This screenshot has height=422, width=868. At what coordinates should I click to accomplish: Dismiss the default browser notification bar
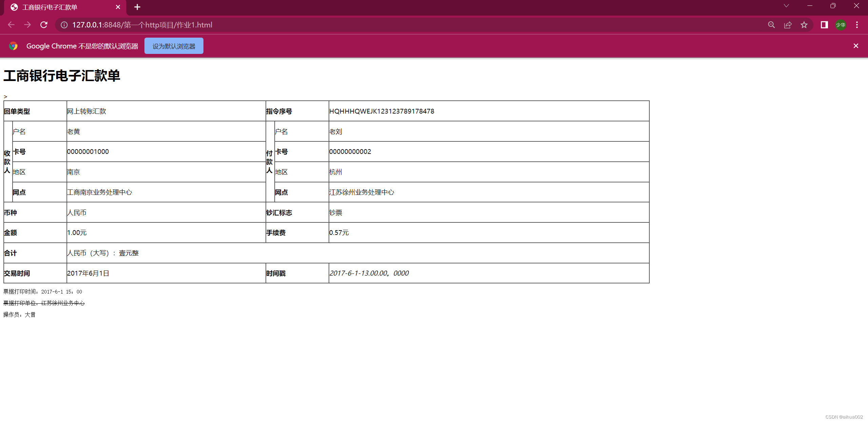[856, 46]
